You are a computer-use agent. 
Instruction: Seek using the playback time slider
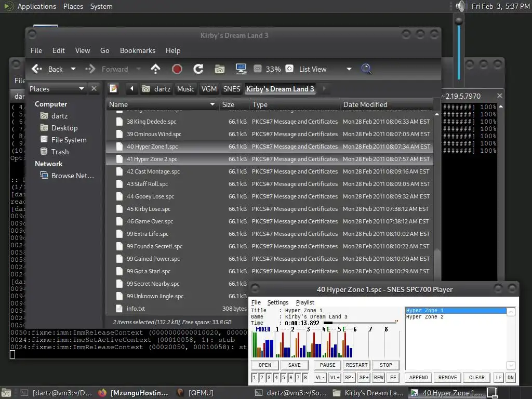click(361, 323)
